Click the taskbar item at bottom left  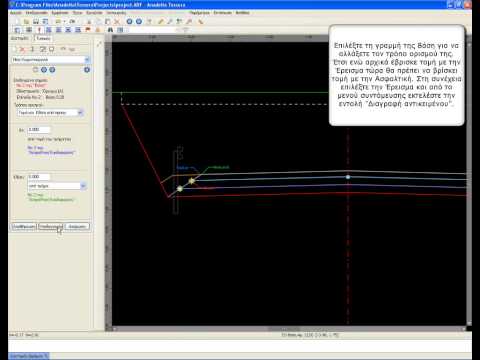pyautogui.click(x=29, y=356)
